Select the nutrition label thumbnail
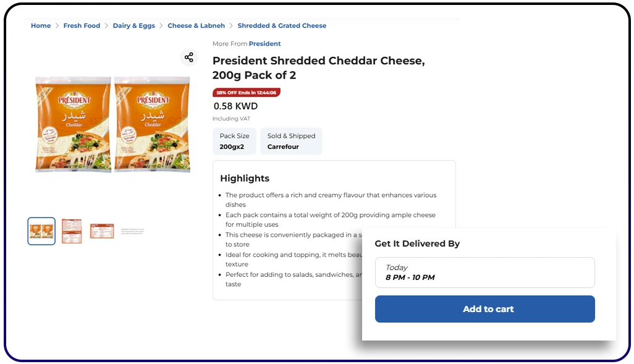Screen dimensions: 634x364 (x=101, y=231)
